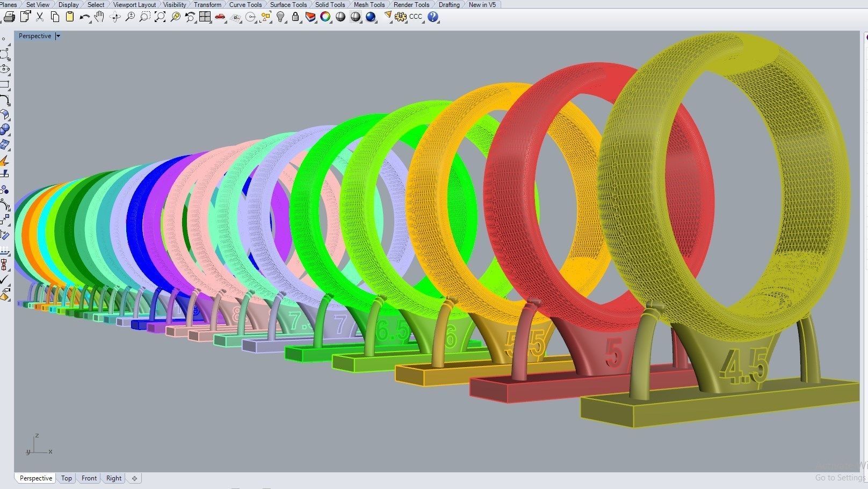Select the Ellipse tool in left toolbar
Viewport: 868px width, 489px height.
click(5, 69)
